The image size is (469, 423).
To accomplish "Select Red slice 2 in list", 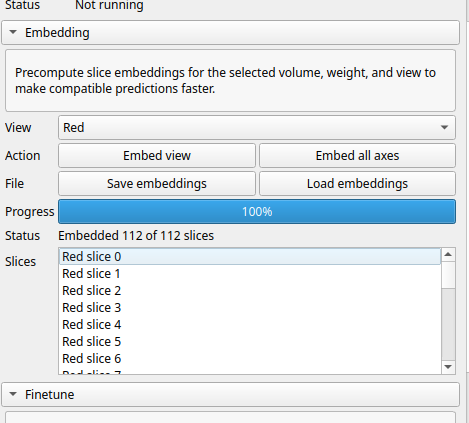I will point(250,291).
